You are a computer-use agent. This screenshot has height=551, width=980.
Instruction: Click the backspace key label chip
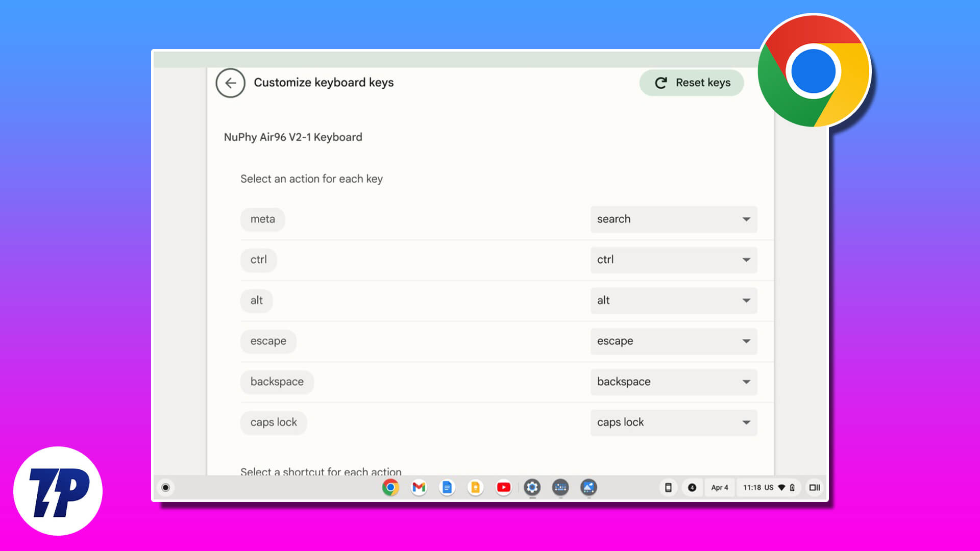tap(277, 382)
